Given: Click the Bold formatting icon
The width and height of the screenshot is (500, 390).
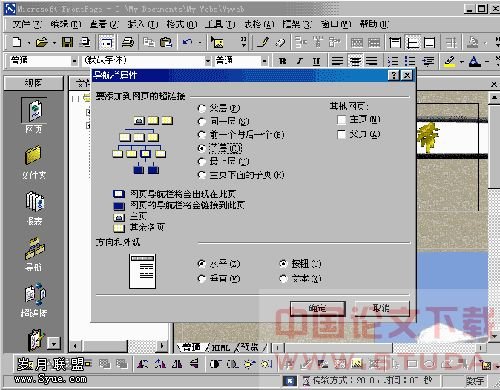Looking at the screenshot, I should (x=283, y=61).
